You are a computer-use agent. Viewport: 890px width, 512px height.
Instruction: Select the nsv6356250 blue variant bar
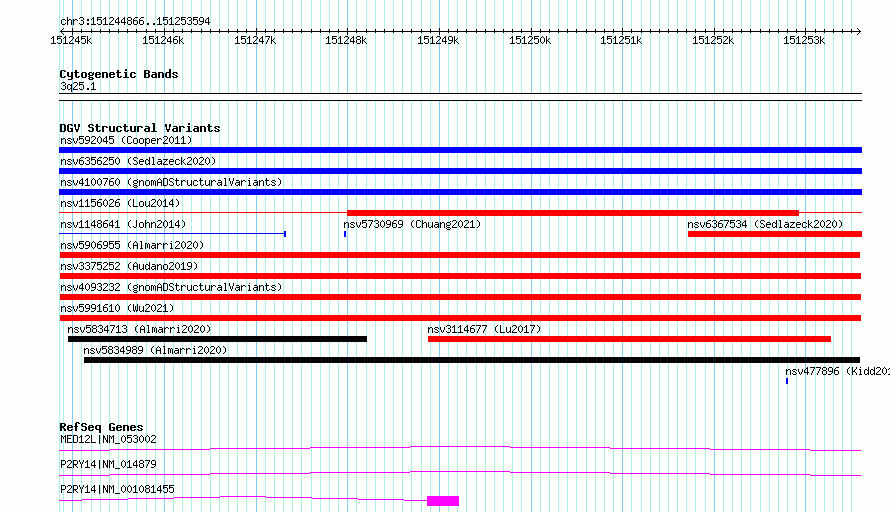click(460, 171)
